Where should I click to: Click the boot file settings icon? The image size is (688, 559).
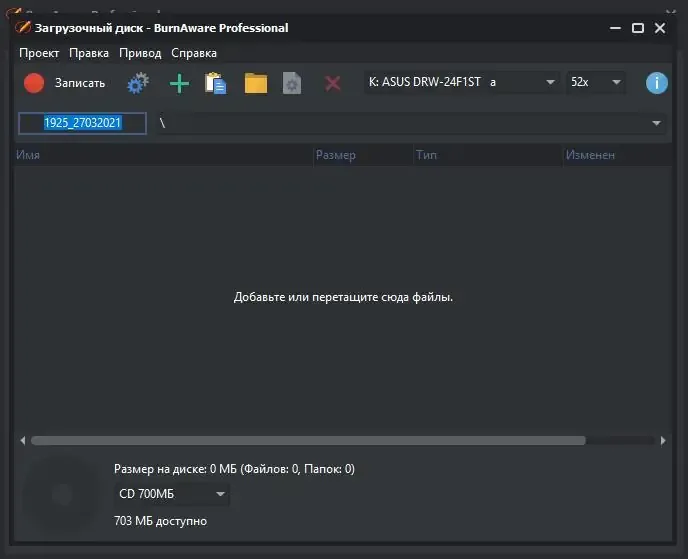point(292,83)
